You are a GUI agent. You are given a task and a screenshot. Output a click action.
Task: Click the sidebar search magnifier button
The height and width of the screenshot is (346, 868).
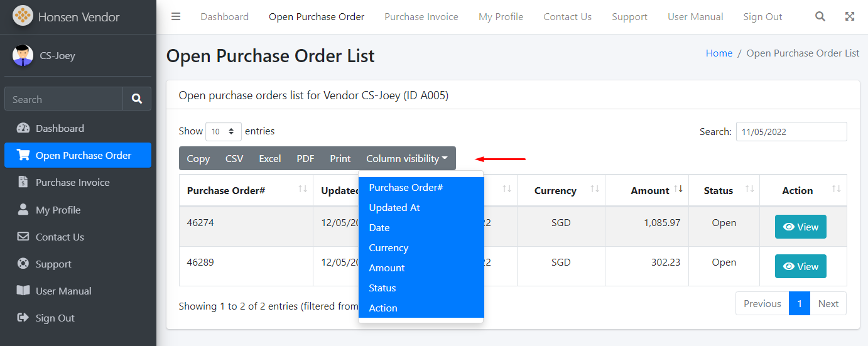pos(137,99)
